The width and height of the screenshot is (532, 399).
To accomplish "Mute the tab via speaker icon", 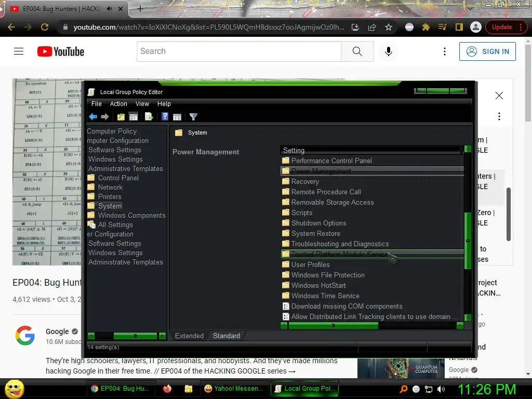I will [109, 9].
